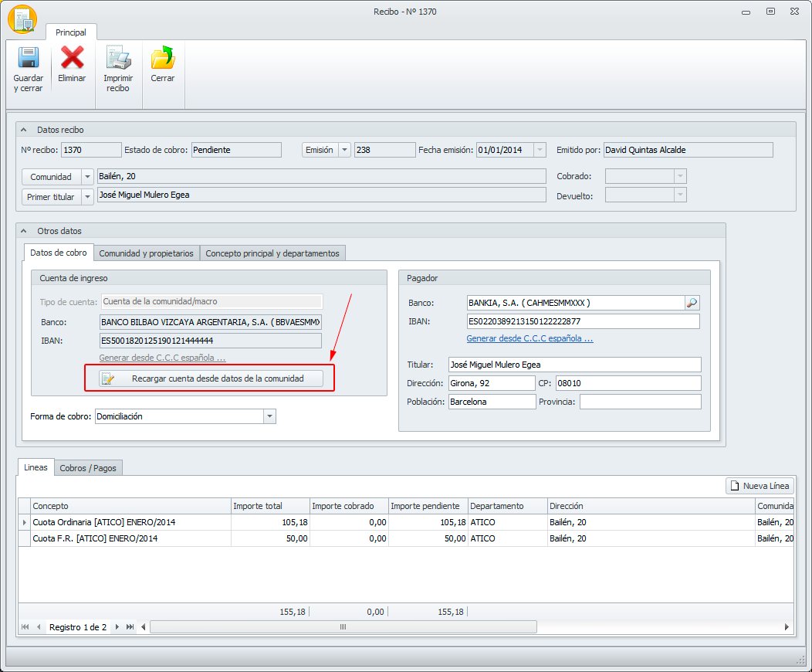Collapse the Otros datos section
Image resolution: width=812 pixels, height=672 pixels.
click(x=24, y=231)
